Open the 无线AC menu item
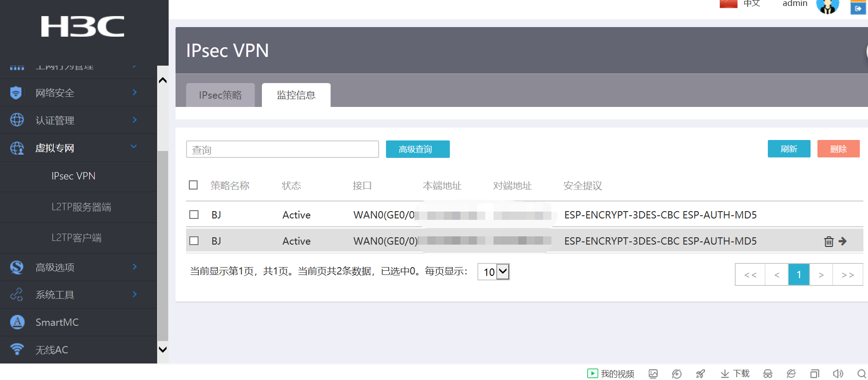 [52, 350]
